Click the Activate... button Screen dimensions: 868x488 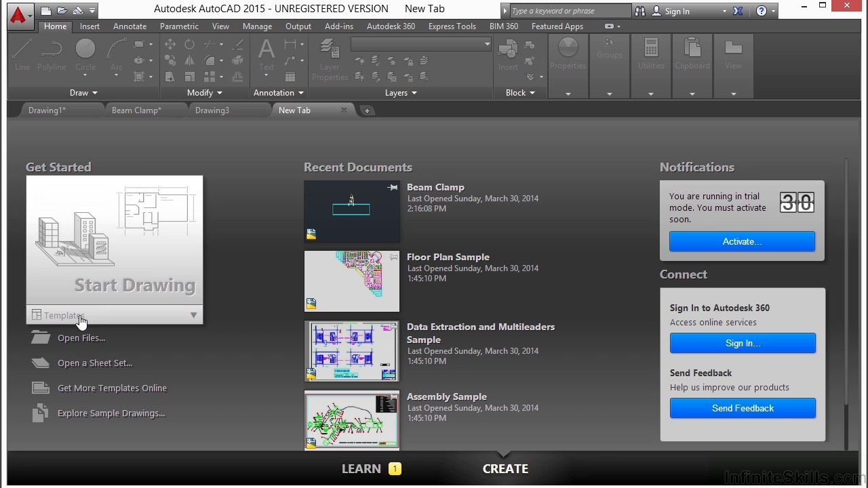coord(742,241)
